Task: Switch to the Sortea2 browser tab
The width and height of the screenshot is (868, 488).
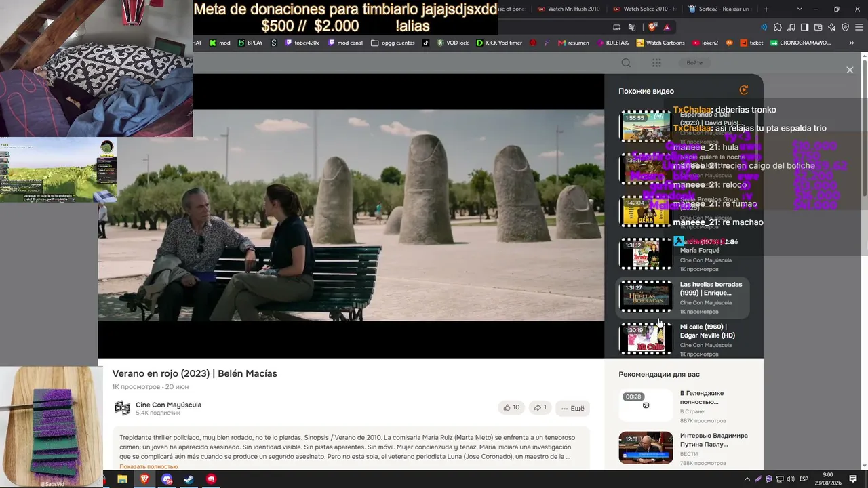Action: point(720,9)
